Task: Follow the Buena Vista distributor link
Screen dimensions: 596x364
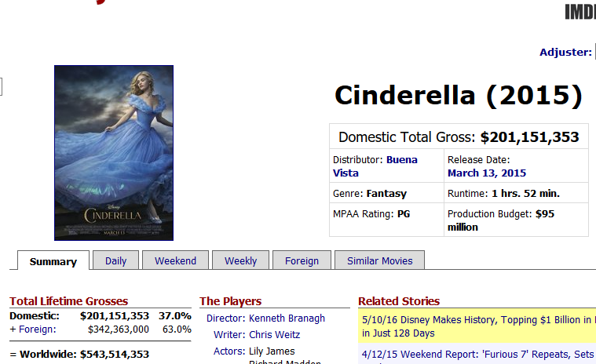Action: 375,166
